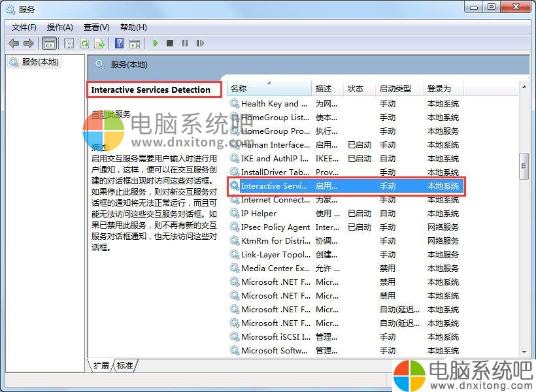Click the 已启动 status of IP Helper
This screenshot has width=536, height=392.
coord(360,213)
